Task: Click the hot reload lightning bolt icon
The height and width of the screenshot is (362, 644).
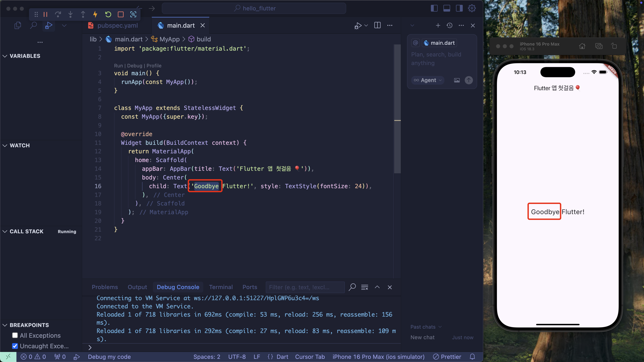Action: 95,14
